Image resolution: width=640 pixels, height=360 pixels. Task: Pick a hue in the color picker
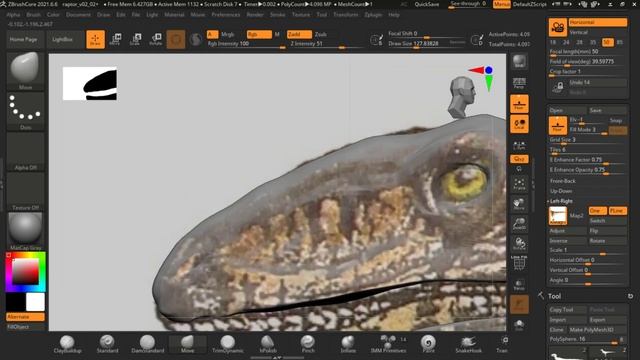point(25,272)
